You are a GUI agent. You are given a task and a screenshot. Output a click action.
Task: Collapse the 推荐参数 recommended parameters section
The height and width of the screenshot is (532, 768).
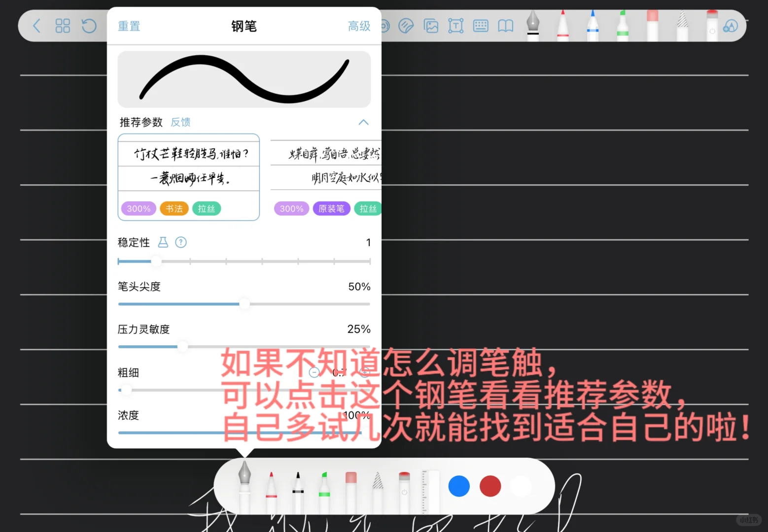(363, 122)
